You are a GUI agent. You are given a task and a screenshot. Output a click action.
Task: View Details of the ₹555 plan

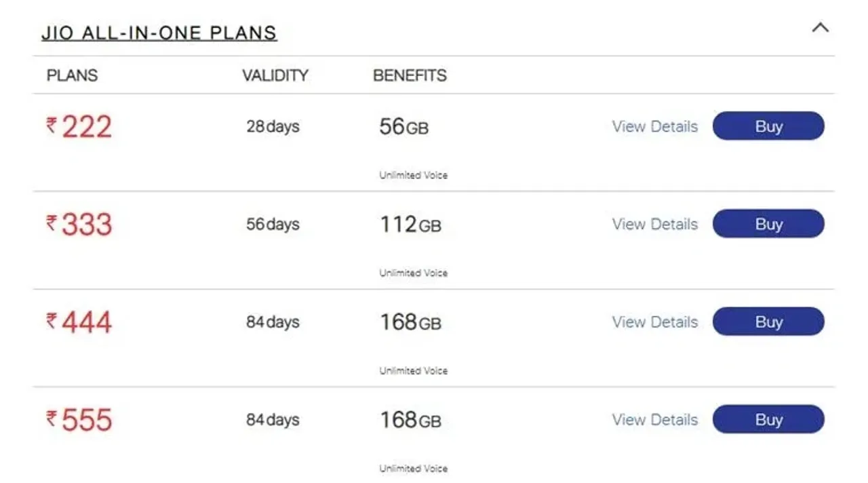click(655, 419)
